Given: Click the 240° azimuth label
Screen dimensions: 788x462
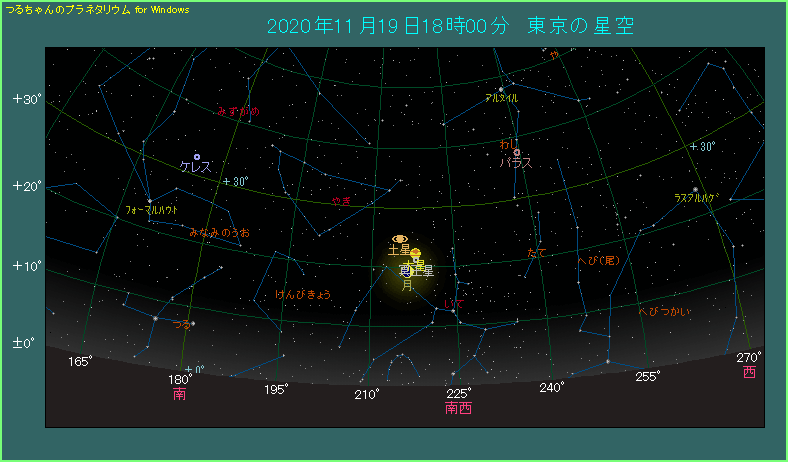Looking at the screenshot, I should (551, 387).
